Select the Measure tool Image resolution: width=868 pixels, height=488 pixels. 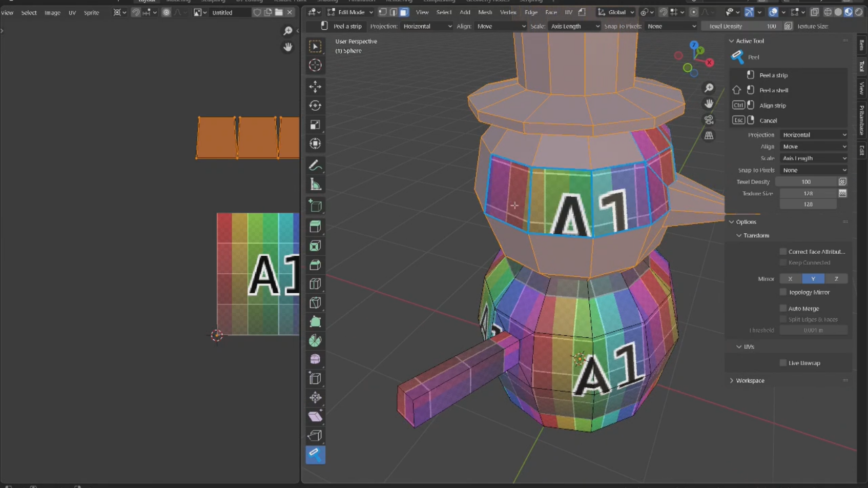click(x=315, y=185)
